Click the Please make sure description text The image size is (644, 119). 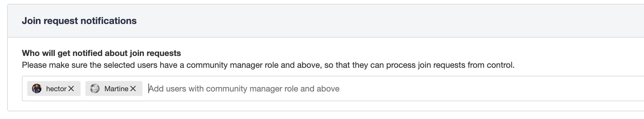tap(268, 65)
